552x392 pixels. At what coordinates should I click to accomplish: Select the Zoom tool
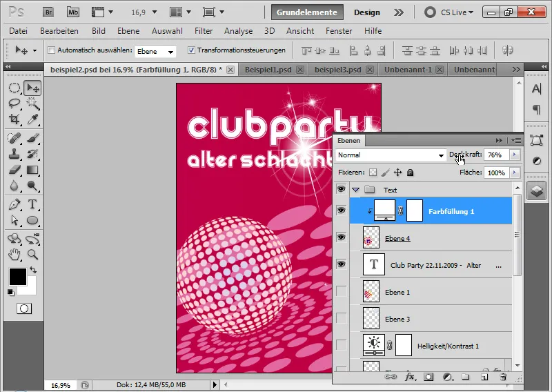pyautogui.click(x=32, y=254)
